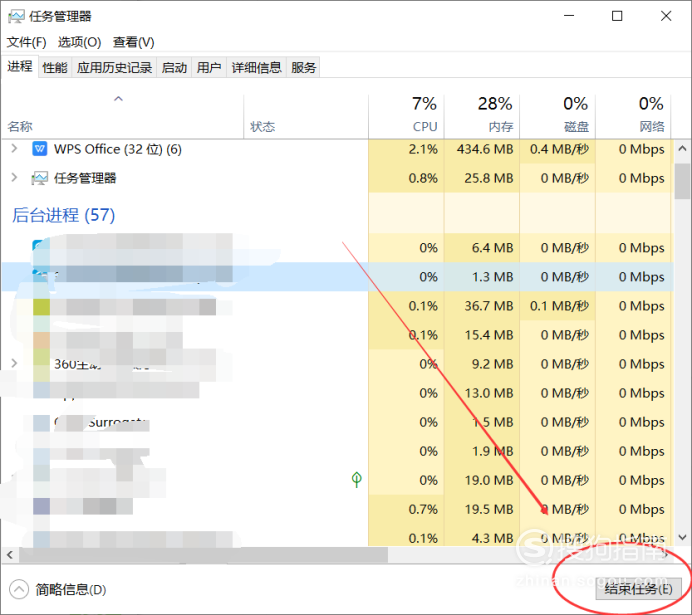Click the vertical scrollbar down arrow

(682, 537)
